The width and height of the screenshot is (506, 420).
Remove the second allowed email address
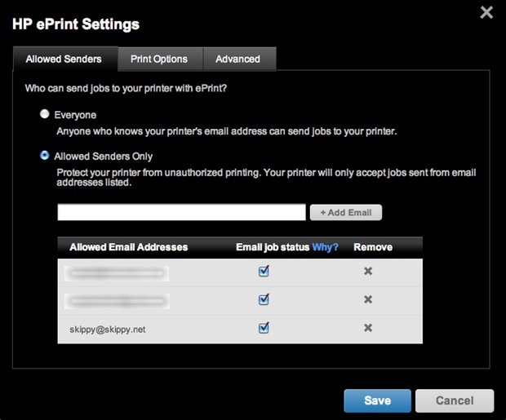point(368,300)
